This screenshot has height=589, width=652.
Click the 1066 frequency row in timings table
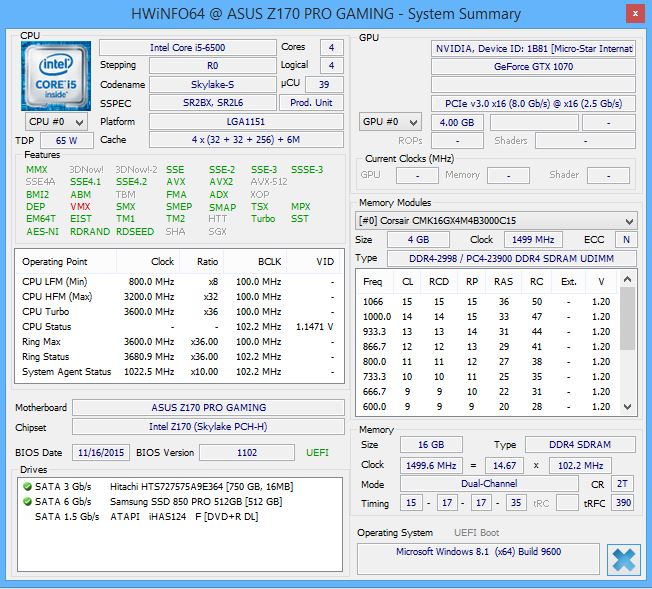[488, 302]
